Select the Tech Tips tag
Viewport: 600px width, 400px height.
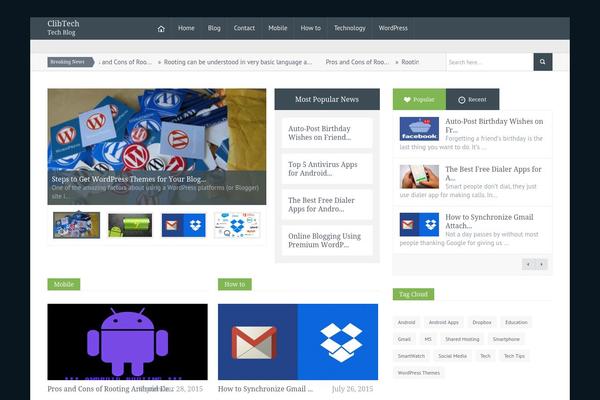(x=514, y=356)
